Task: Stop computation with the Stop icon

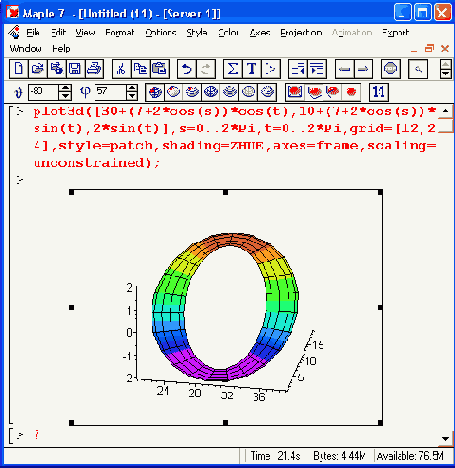Action: coord(391,69)
